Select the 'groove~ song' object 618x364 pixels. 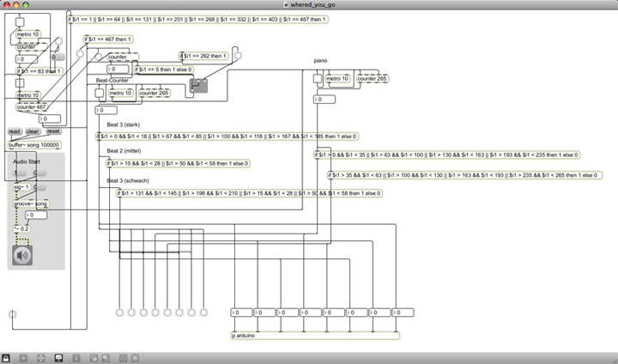[x=32, y=204]
